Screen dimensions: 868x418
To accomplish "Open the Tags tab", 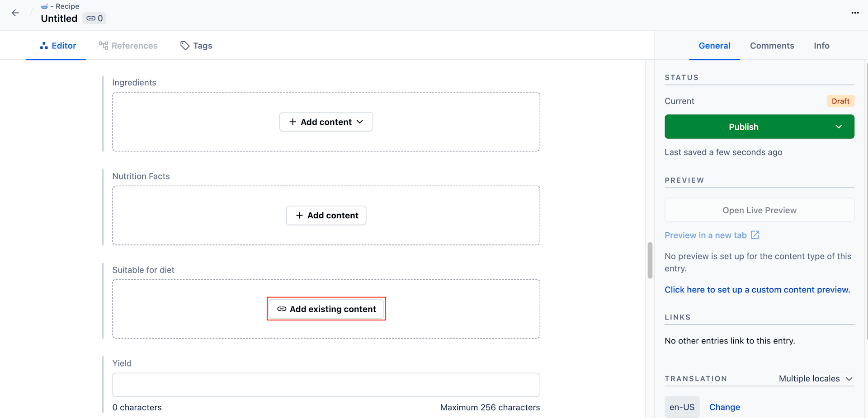I will 196,46.
